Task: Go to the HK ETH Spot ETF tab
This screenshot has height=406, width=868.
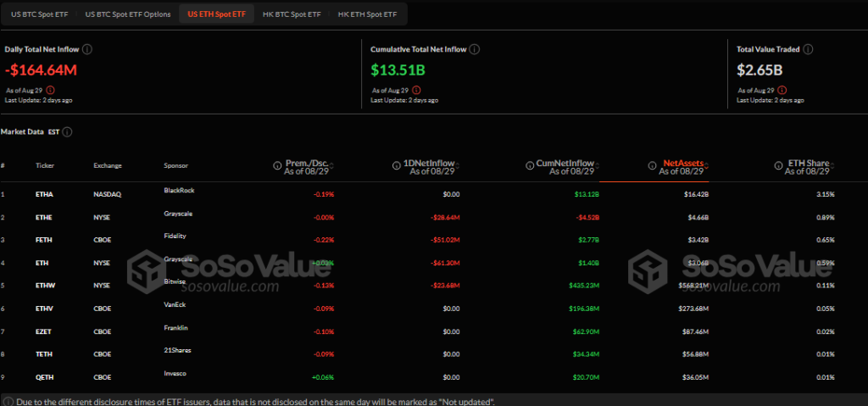Action: pyautogui.click(x=367, y=14)
